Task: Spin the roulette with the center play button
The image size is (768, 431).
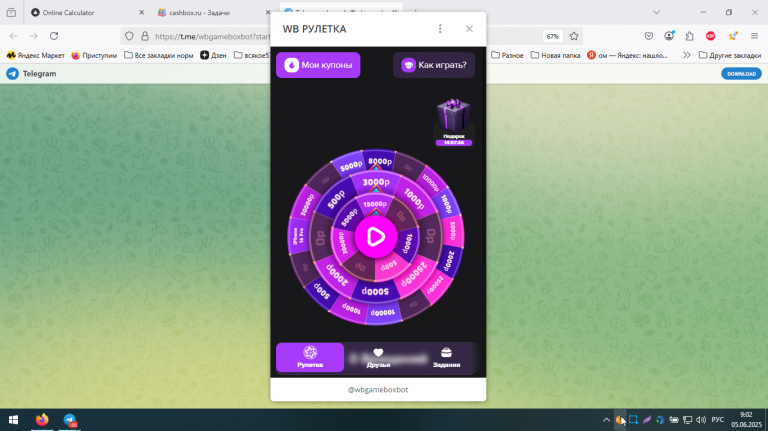Action: (376, 237)
